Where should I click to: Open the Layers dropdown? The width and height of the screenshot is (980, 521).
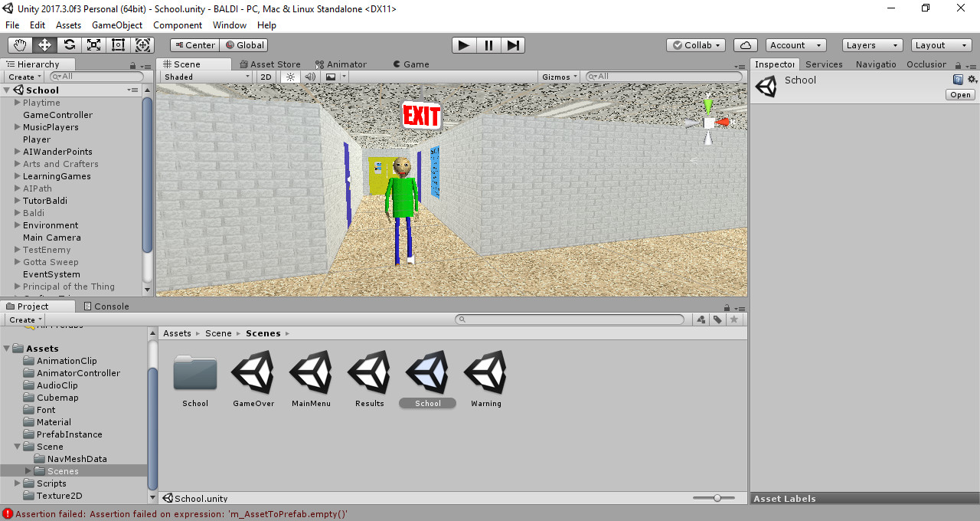tap(871, 44)
